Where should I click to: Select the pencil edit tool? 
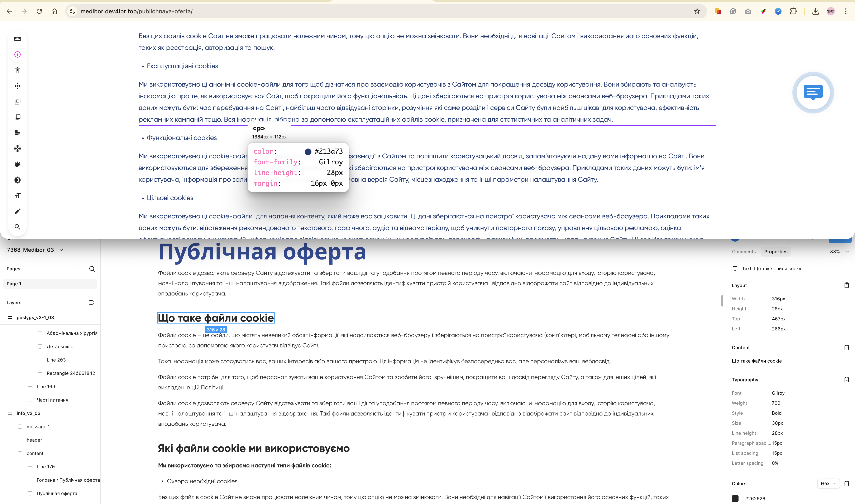[x=17, y=211]
